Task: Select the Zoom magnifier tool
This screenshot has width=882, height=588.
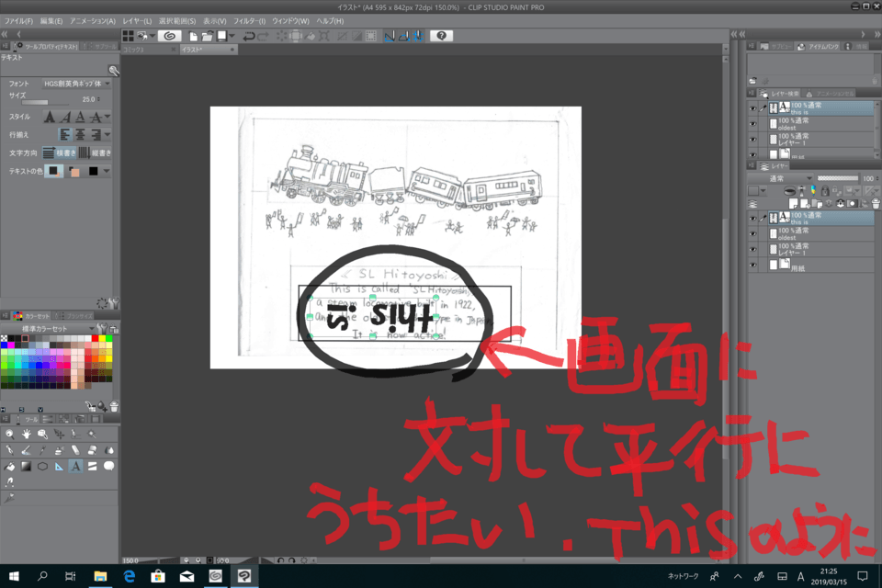Action: [9, 433]
